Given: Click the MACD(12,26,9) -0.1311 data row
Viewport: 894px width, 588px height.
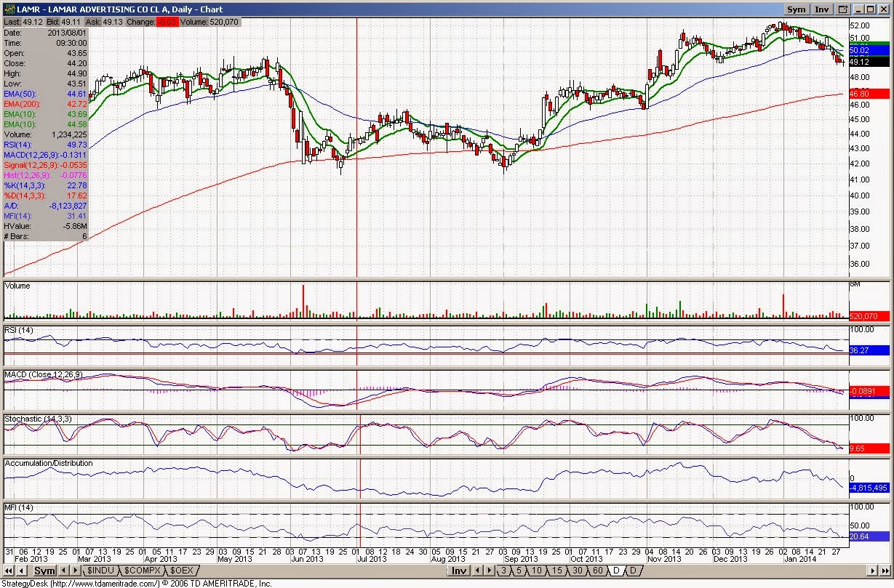Looking at the screenshot, I should pos(46,155).
